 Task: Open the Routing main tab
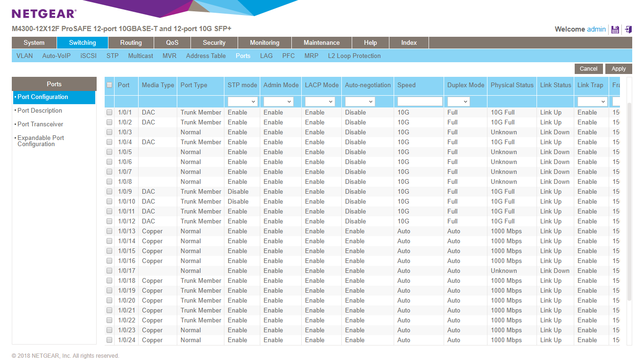(x=131, y=42)
